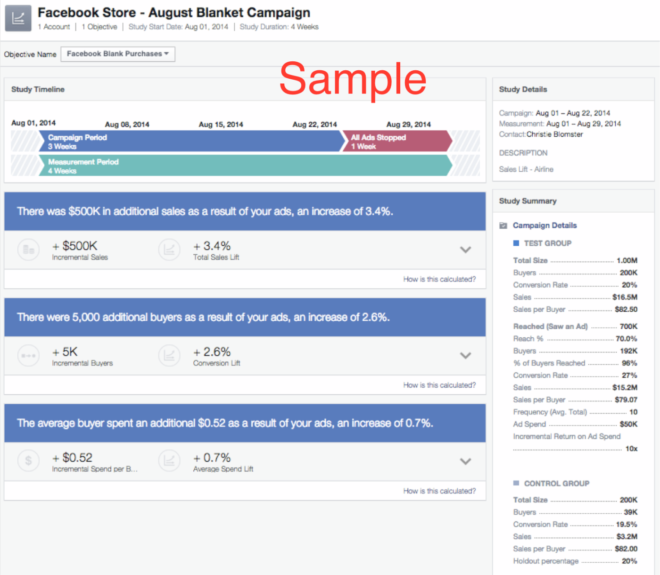The height and width of the screenshot is (575, 660).
Task: Click the 'Reach % 70.0%' row
Action: 575,338
